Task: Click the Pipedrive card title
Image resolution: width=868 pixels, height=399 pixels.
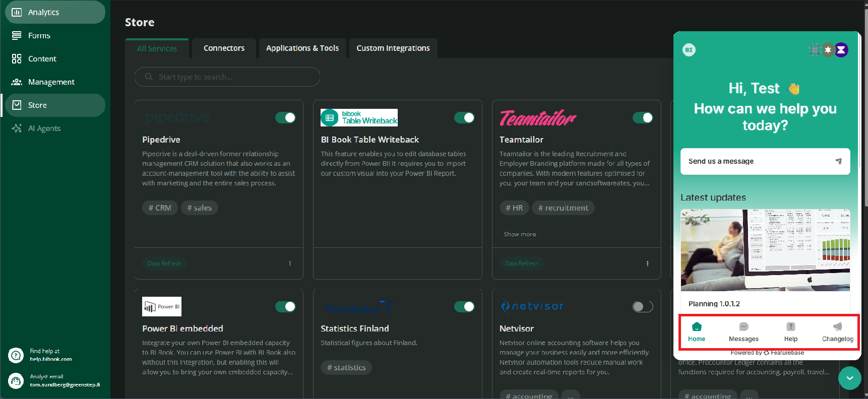Action: (161, 140)
